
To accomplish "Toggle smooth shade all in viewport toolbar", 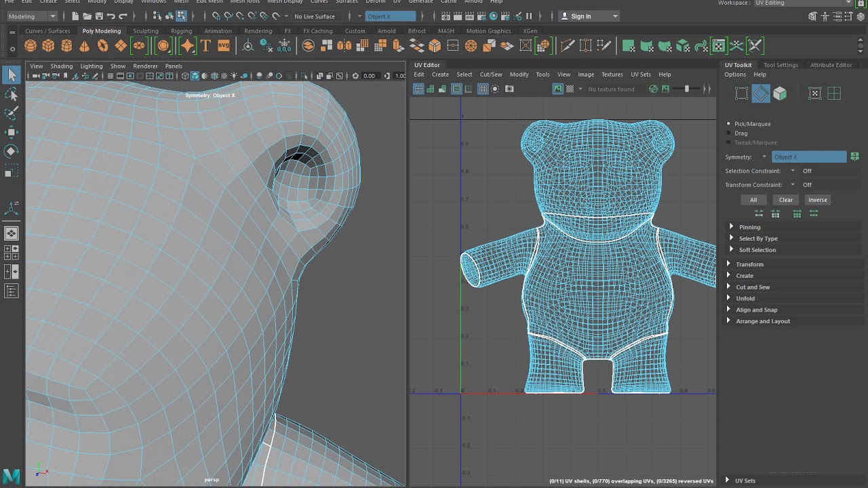I will click(195, 76).
